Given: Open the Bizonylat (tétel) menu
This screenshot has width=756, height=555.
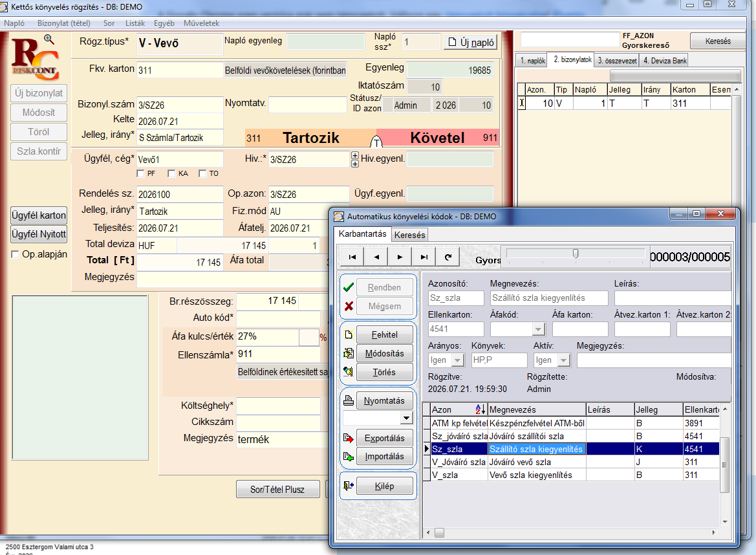Looking at the screenshot, I should pyautogui.click(x=63, y=23).
